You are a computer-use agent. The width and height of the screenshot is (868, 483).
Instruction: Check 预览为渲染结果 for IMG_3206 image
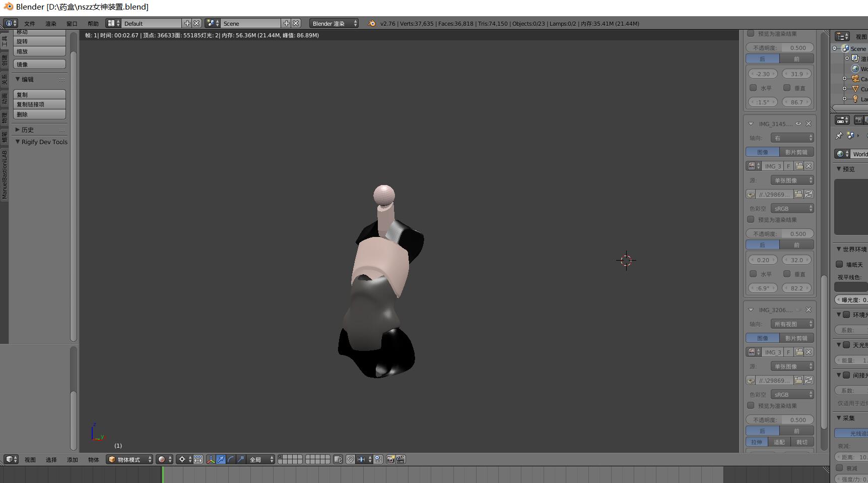pyautogui.click(x=751, y=405)
